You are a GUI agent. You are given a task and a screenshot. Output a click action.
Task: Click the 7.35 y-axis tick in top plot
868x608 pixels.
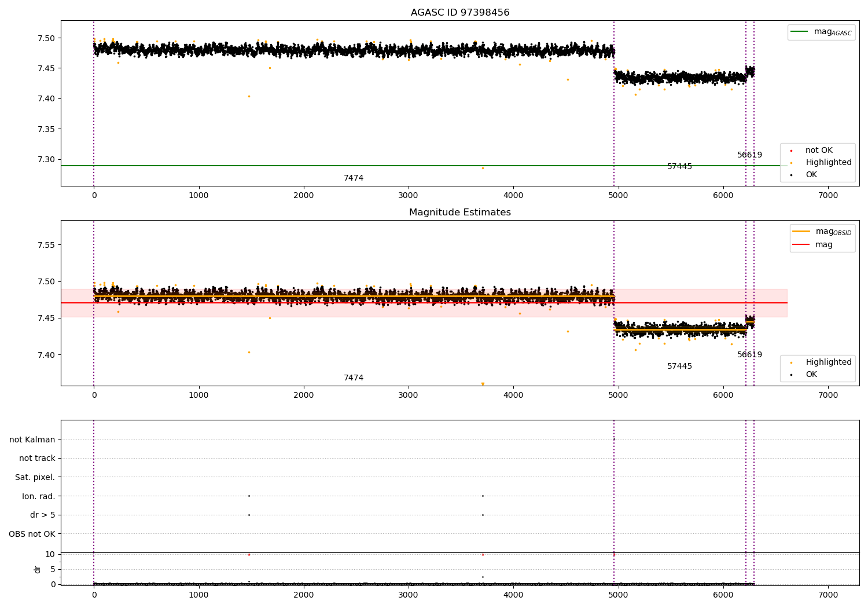coord(46,129)
